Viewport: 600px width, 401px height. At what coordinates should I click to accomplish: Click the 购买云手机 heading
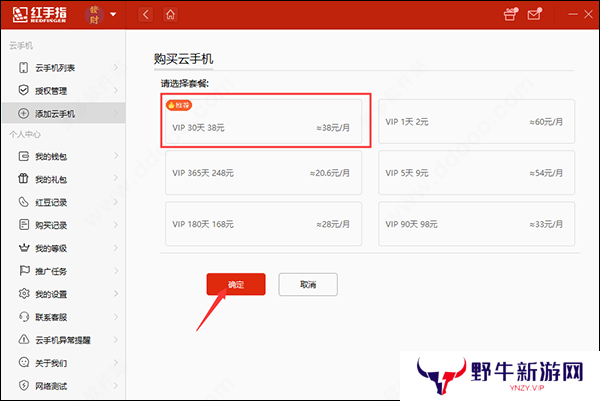(x=183, y=59)
